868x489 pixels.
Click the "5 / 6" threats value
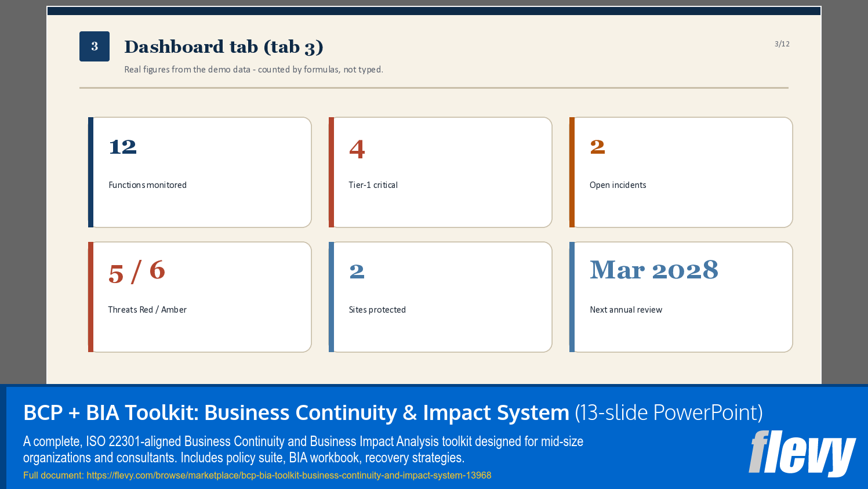click(x=137, y=271)
